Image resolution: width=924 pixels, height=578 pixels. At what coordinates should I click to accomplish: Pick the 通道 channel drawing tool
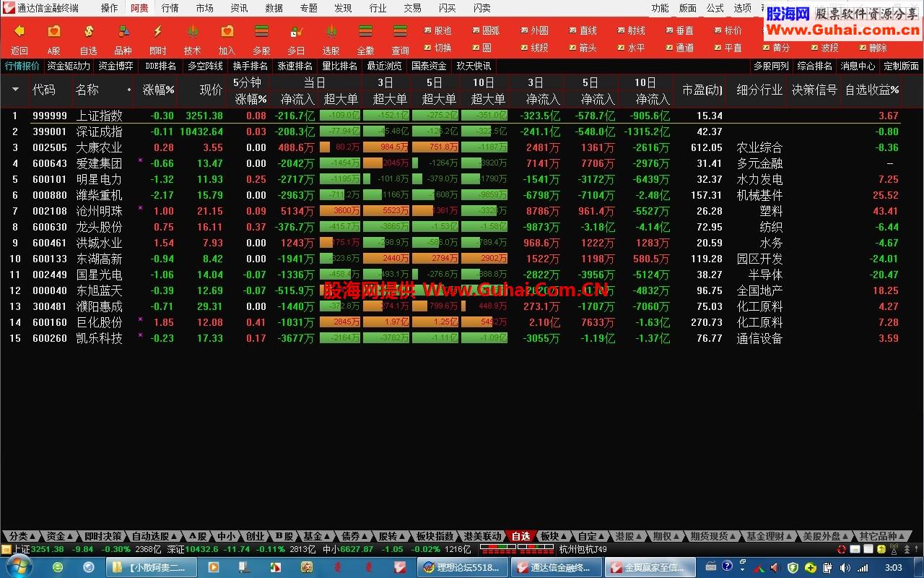tap(680, 48)
